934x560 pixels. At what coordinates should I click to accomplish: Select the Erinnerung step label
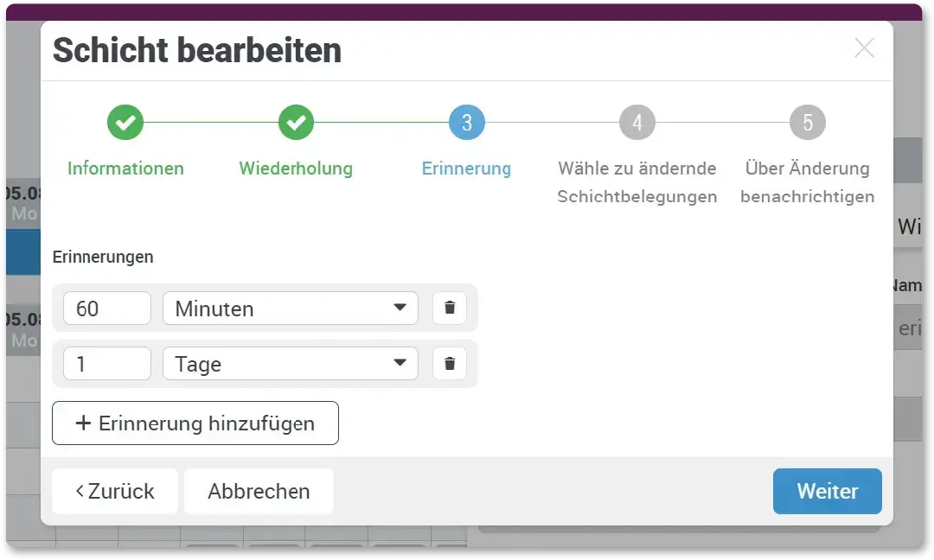[466, 169]
